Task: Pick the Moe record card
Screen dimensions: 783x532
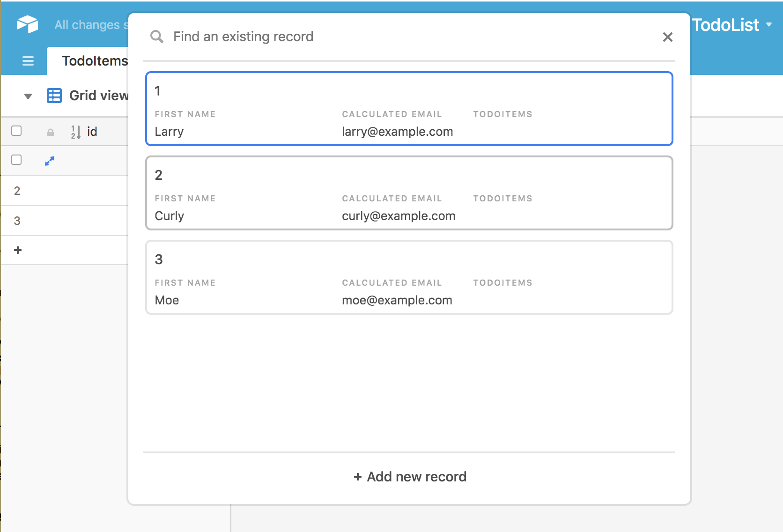Action: click(409, 277)
